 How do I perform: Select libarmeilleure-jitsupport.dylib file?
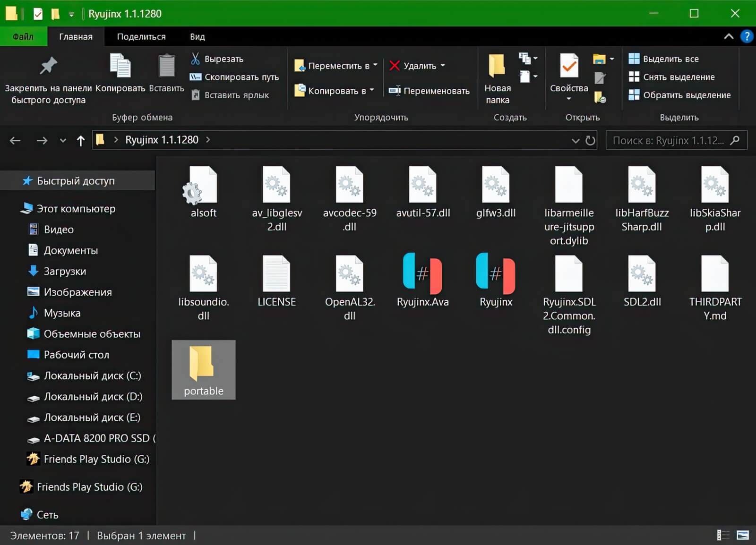tap(569, 205)
